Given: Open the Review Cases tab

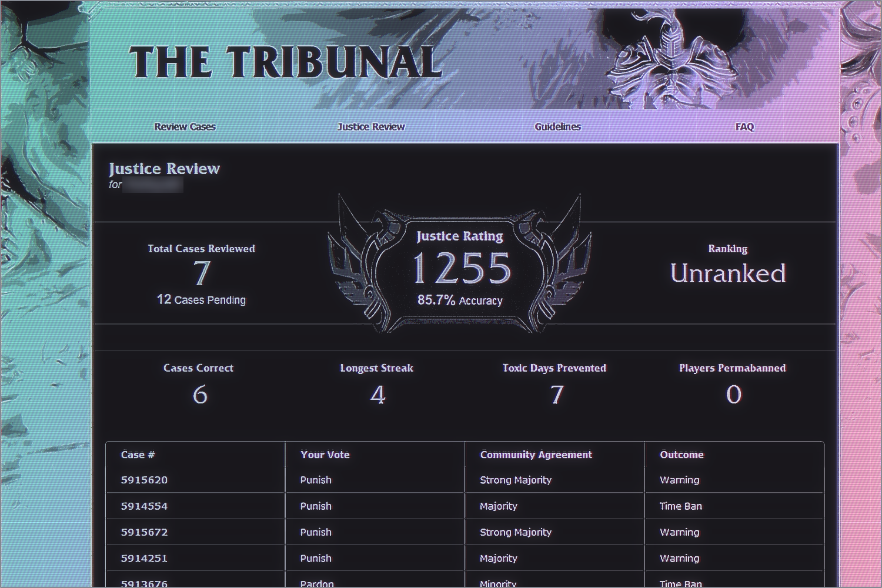Looking at the screenshot, I should pyautogui.click(x=185, y=126).
